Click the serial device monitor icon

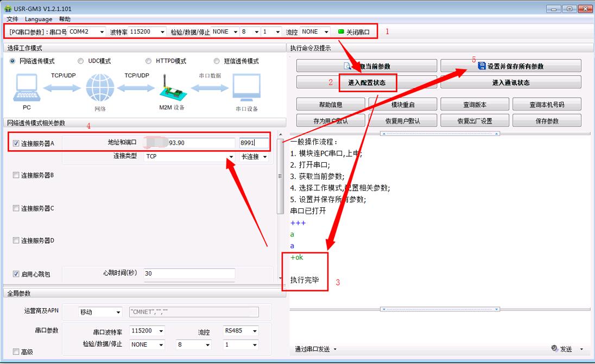tap(246, 88)
